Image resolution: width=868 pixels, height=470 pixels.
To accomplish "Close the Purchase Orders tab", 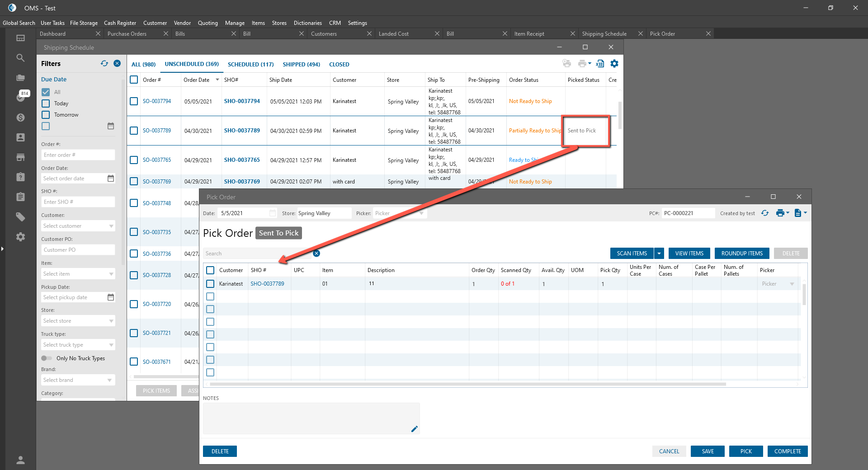I will [166, 33].
